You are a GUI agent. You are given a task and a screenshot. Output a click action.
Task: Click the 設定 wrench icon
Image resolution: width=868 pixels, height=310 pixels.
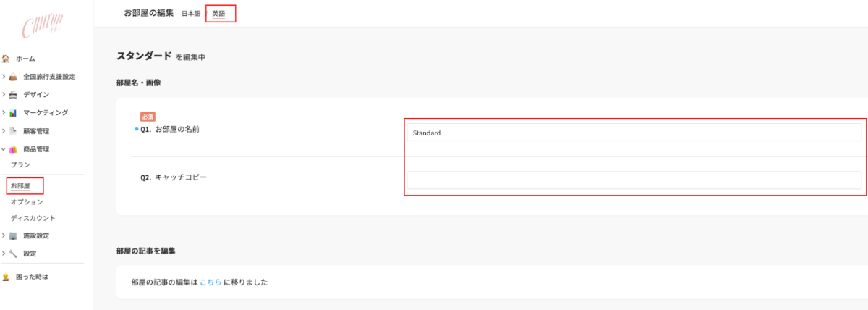13,254
